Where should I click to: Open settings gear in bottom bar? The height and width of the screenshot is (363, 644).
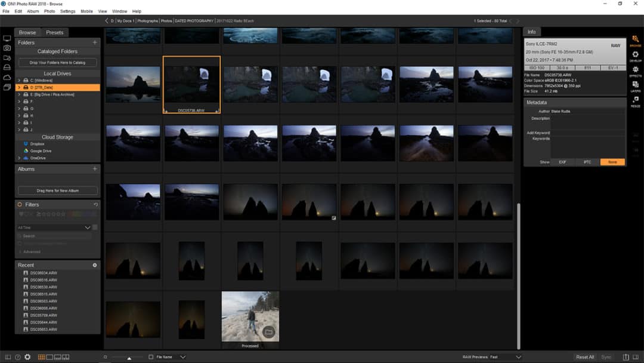pyautogui.click(x=27, y=357)
